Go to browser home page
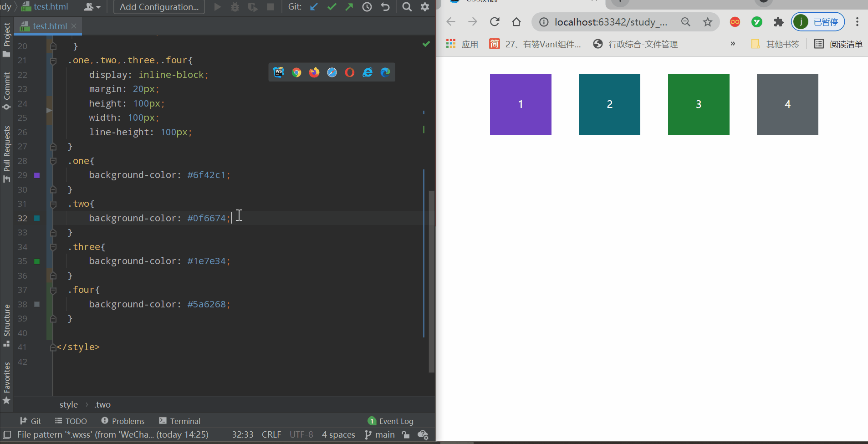868x444 pixels. 516,22
